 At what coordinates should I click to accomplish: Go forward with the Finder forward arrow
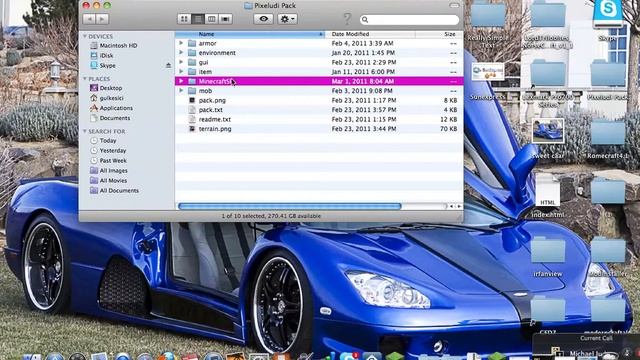[x=102, y=19]
